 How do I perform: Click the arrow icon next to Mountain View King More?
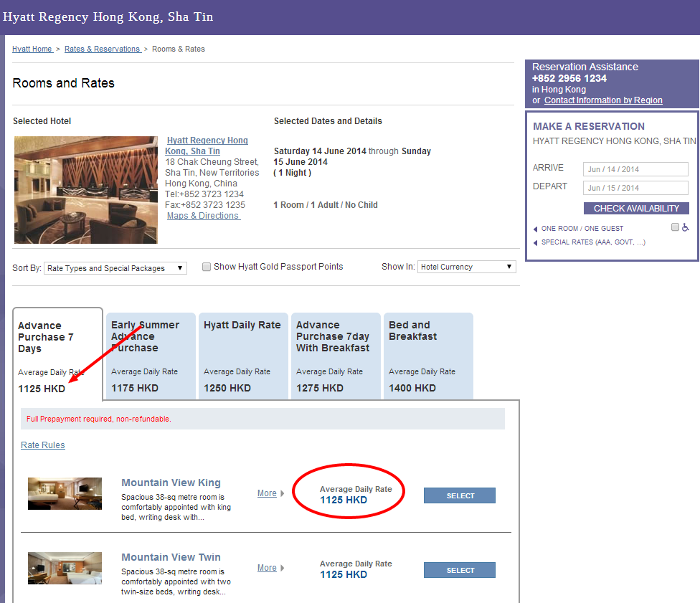(282, 493)
